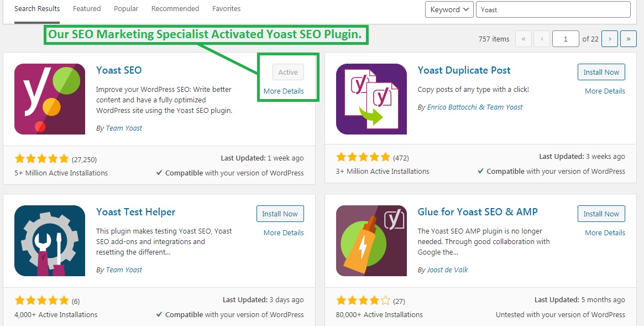Open the Team Yoast author link under Yoast SEO
The height and width of the screenshot is (326, 644).
coord(124,128)
